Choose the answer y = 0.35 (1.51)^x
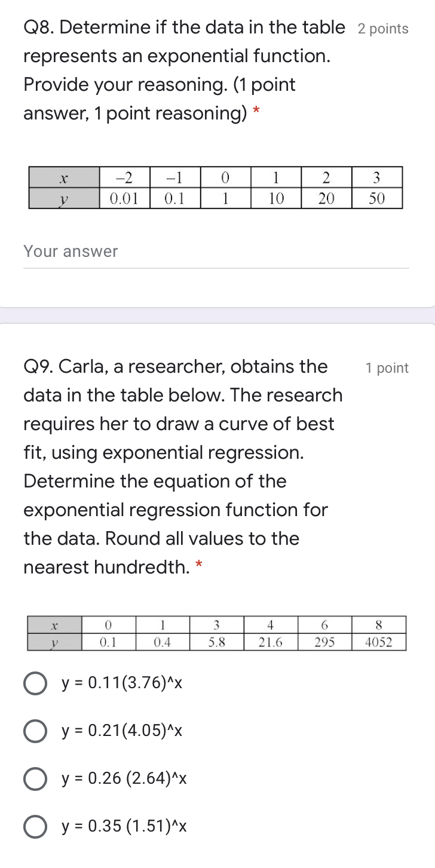The image size is (435, 868). [34, 826]
